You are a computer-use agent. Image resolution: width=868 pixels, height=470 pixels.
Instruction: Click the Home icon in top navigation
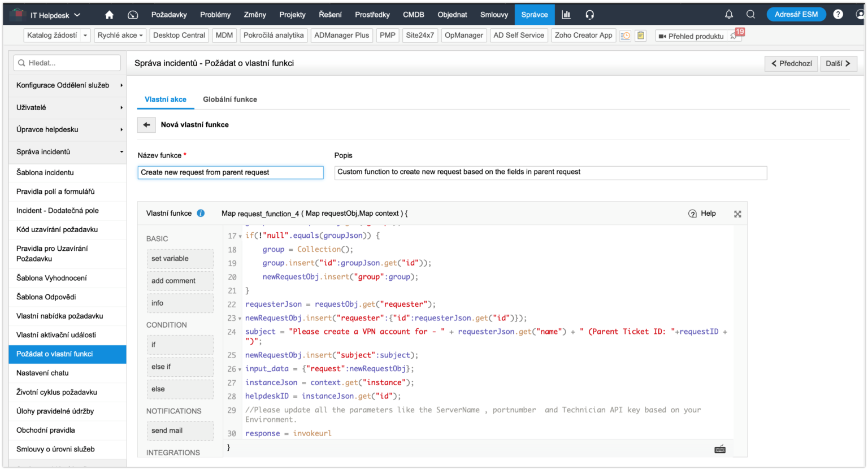(110, 15)
